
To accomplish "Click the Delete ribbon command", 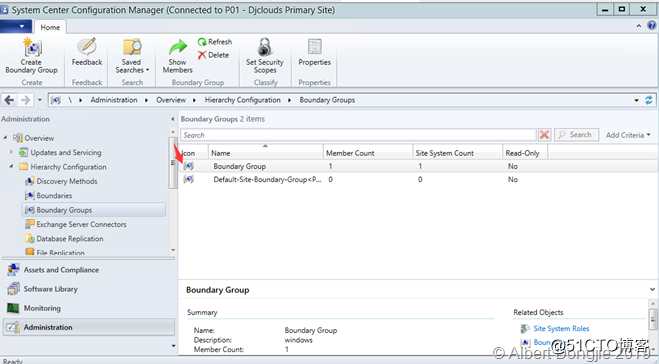I will pyautogui.click(x=214, y=55).
